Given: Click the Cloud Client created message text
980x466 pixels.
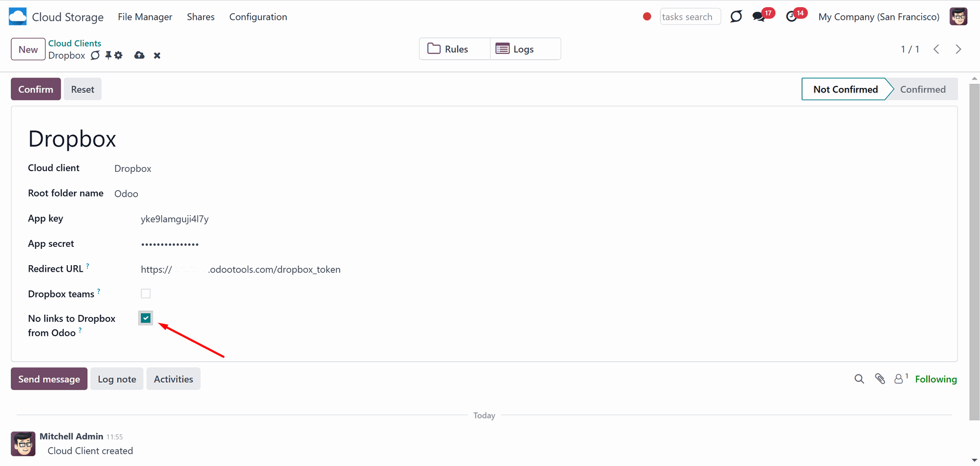Looking at the screenshot, I should [90, 451].
